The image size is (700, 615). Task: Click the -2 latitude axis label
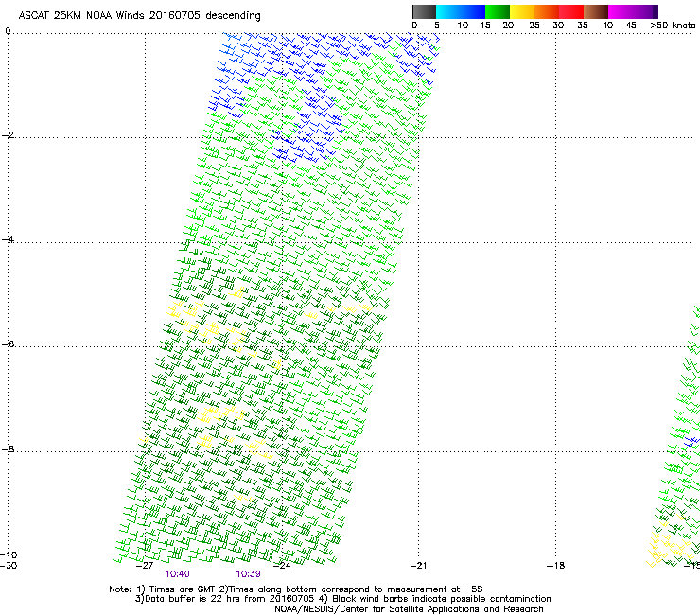tap(8, 135)
